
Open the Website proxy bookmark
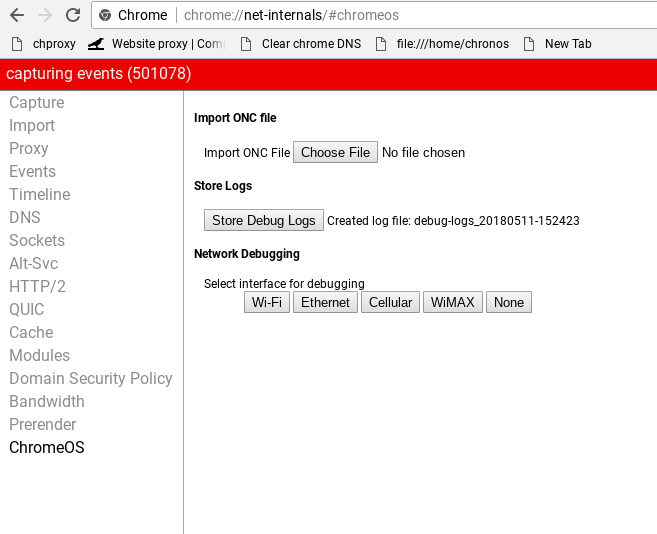(157, 44)
